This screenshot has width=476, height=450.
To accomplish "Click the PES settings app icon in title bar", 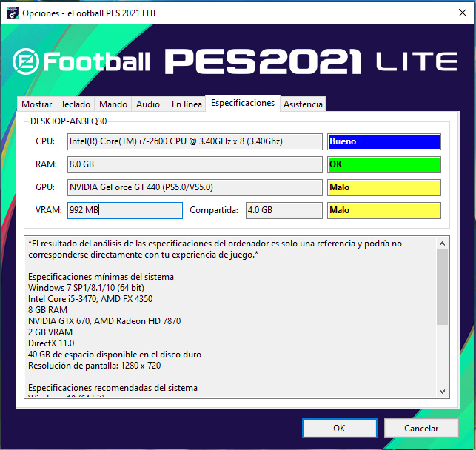I will (13, 13).
